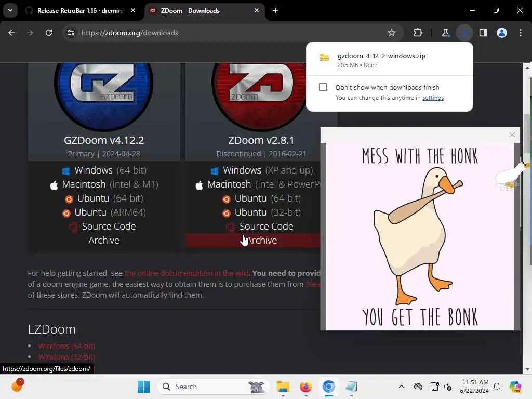Download ZDoom Windows XP and up

261,170
